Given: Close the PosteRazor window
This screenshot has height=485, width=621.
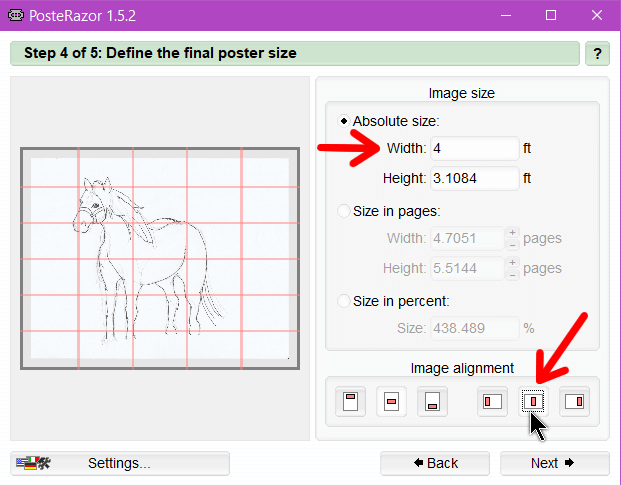Looking at the screenshot, I should 597,15.
